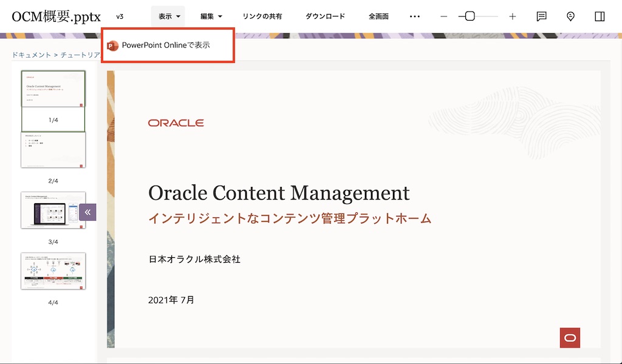Select slide 3/4 thumbnail
622x364 pixels.
(x=53, y=211)
